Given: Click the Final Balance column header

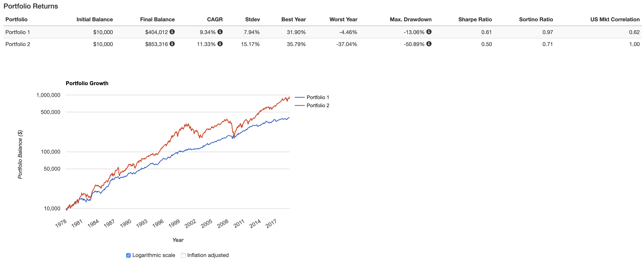Looking at the screenshot, I should 157,20.
